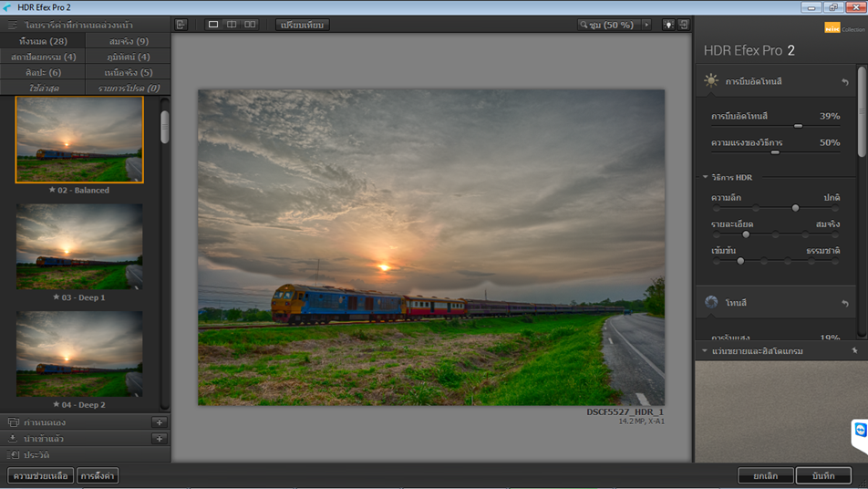Screen dimensions: 868x489
Task: Click the history panel icon
Action: pyautogui.click(x=14, y=454)
